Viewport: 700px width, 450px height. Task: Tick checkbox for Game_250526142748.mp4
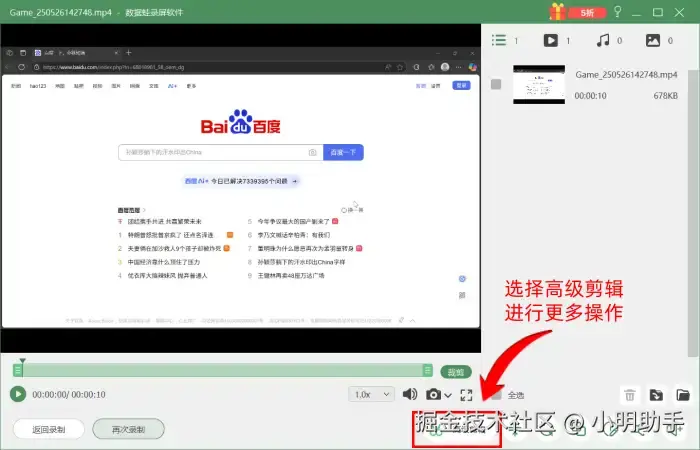[x=496, y=84]
